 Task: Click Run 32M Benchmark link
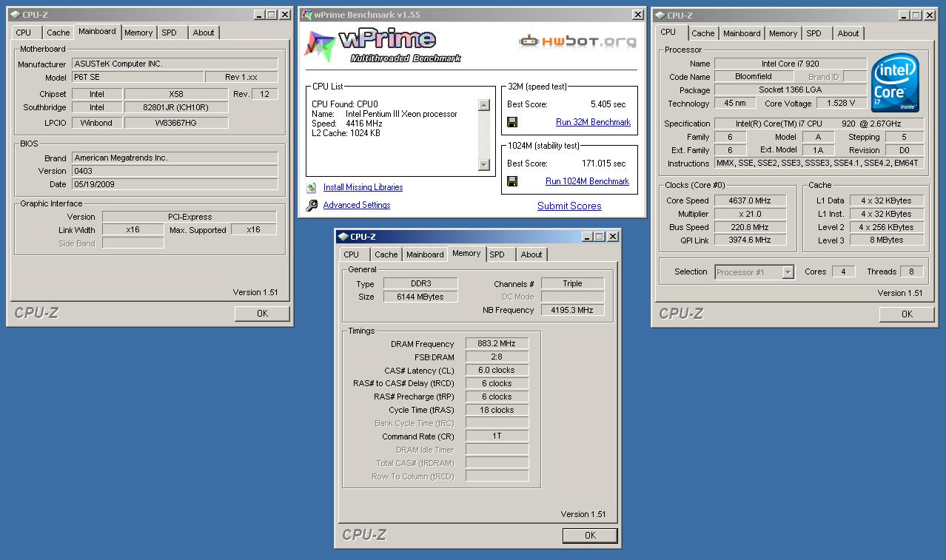pos(593,122)
